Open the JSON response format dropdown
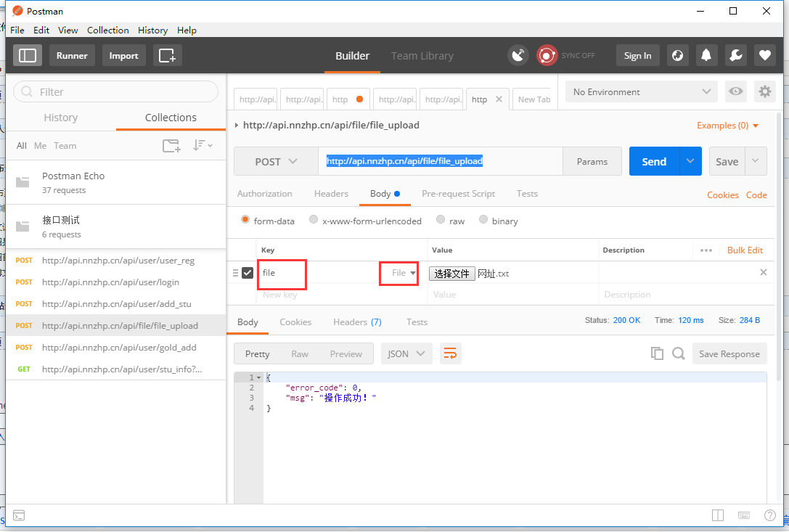789x532 pixels. click(406, 354)
